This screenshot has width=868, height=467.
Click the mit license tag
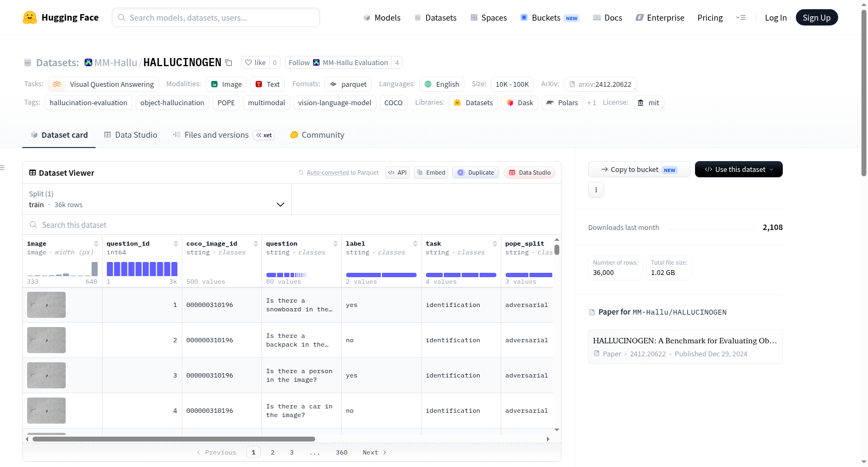coord(649,103)
